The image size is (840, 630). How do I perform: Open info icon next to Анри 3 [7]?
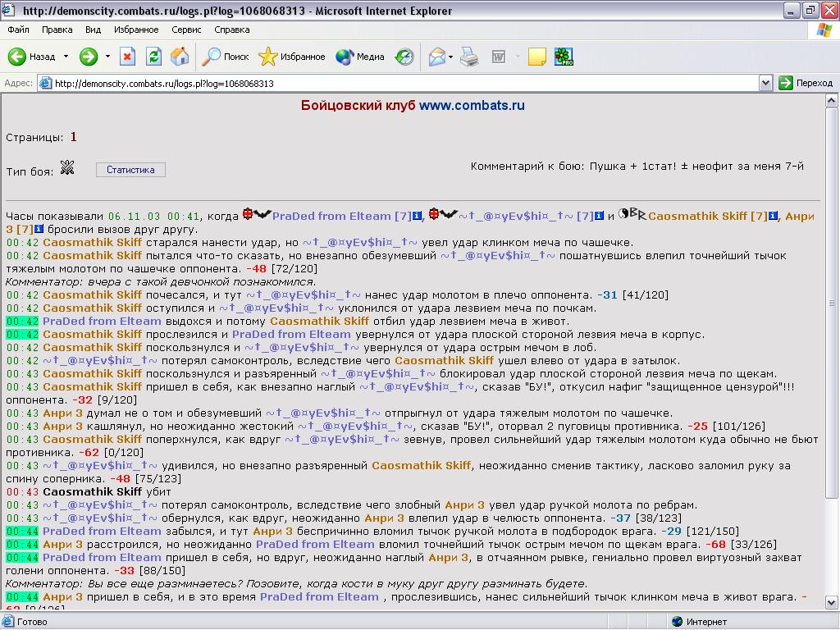[39, 230]
